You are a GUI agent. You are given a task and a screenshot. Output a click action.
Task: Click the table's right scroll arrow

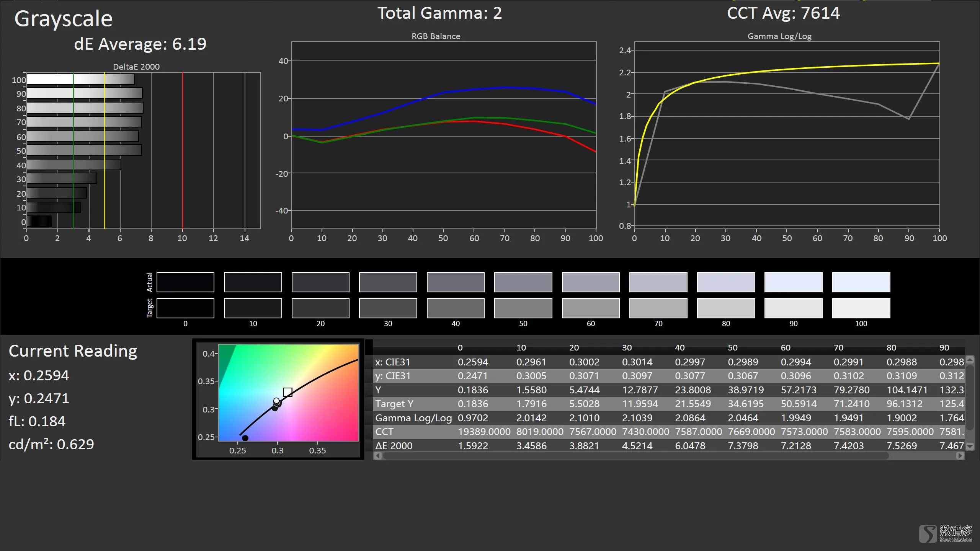point(960,456)
